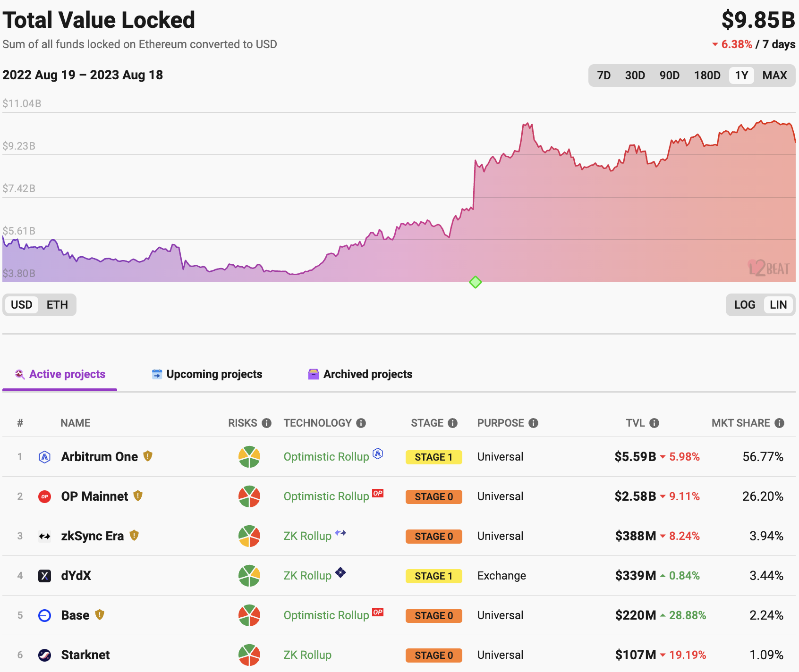Open the dYdX project link
This screenshot has width=799, height=672.
(x=76, y=576)
